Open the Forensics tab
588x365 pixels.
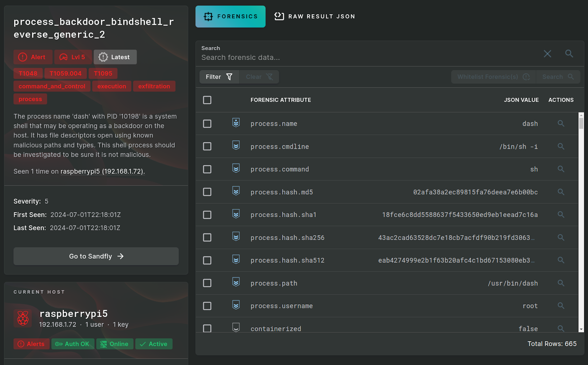click(230, 17)
